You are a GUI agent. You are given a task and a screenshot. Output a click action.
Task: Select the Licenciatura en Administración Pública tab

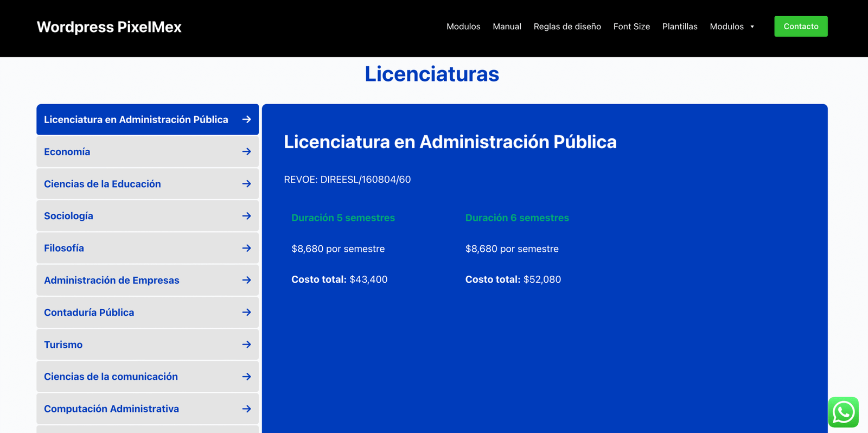click(136, 120)
